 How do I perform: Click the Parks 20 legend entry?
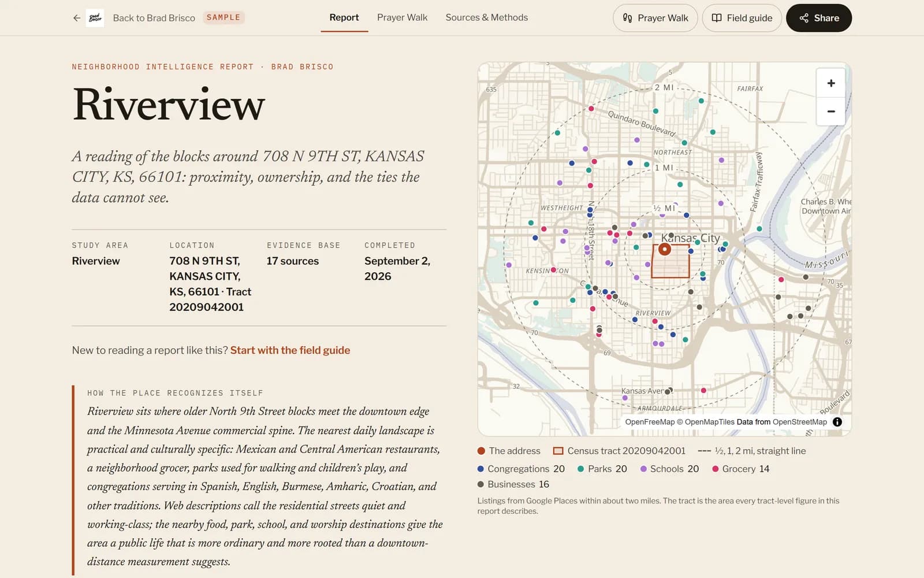(602, 469)
